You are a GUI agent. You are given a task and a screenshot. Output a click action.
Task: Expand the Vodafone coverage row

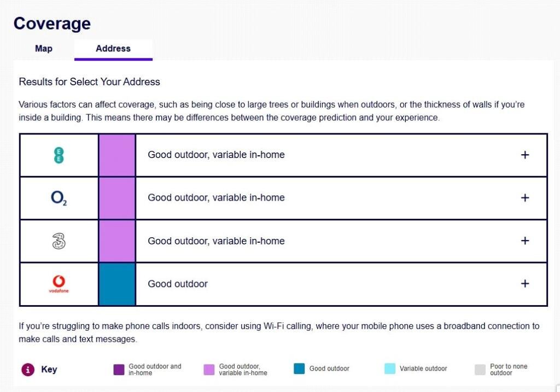coord(525,284)
